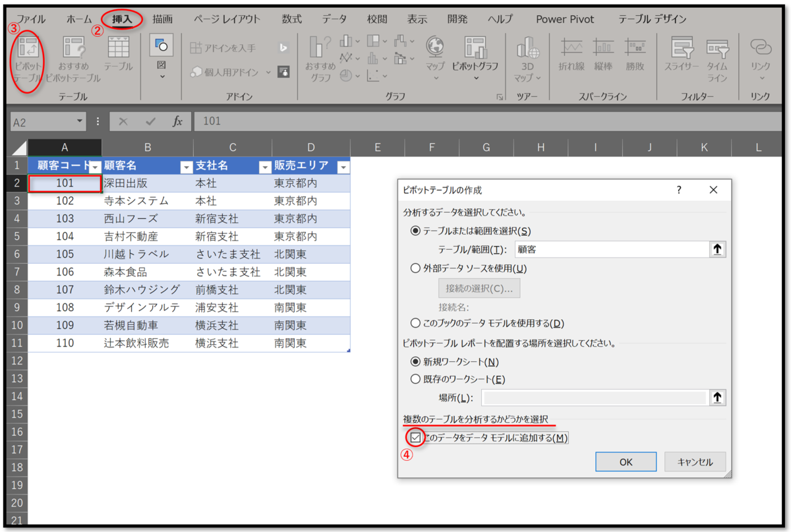
Task: Click cell containing 深田出版
Action: point(148,183)
